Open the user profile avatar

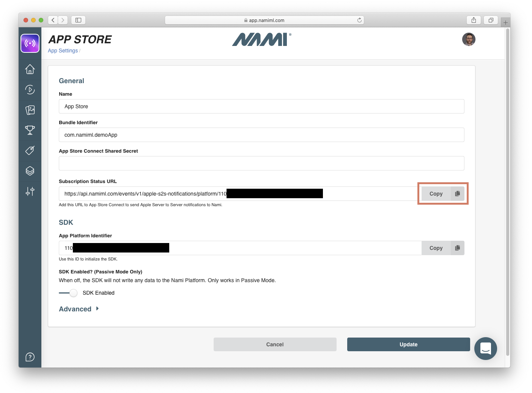pos(469,39)
